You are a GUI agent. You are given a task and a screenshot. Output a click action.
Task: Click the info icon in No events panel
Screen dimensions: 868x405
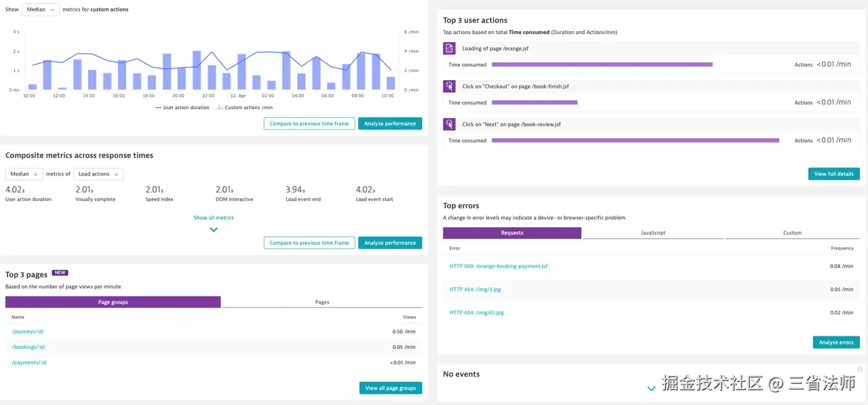(x=860, y=370)
